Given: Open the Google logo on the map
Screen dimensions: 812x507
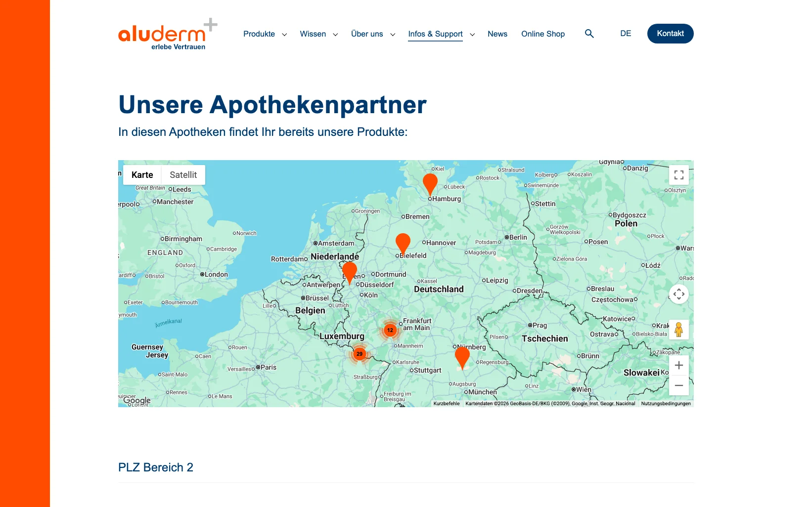Looking at the screenshot, I should (x=137, y=400).
